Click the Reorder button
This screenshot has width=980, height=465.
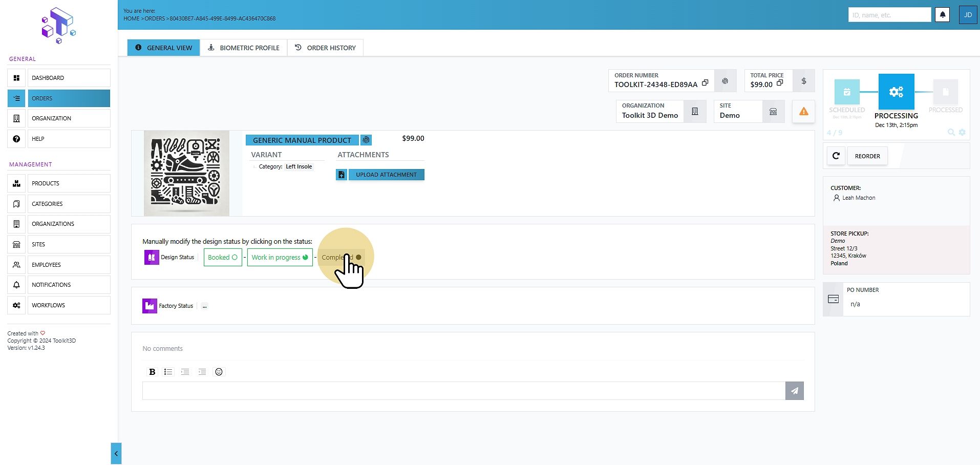click(x=867, y=156)
